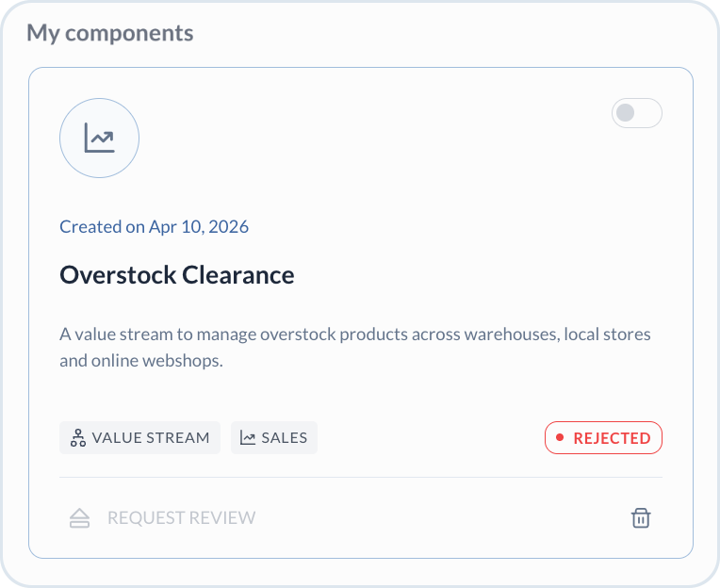Toggle the Overstock Clearance component switch
The width and height of the screenshot is (720, 588).
tap(636, 113)
